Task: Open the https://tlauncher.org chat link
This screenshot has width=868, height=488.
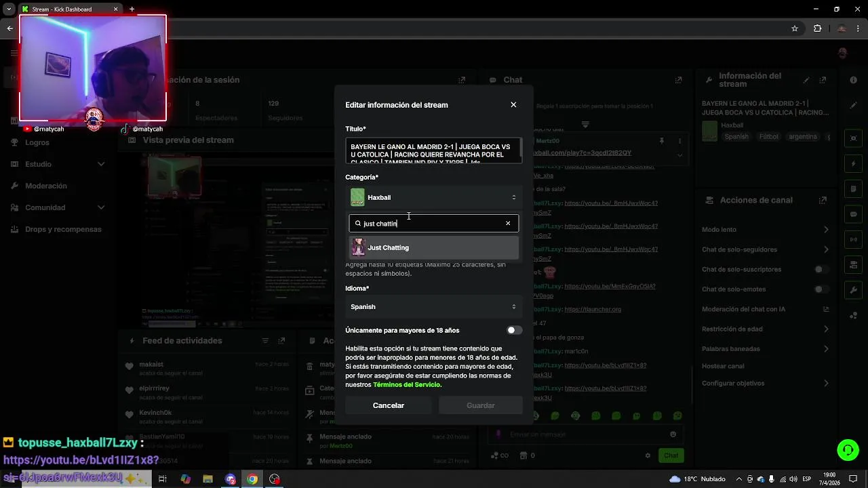Action: click(593, 309)
